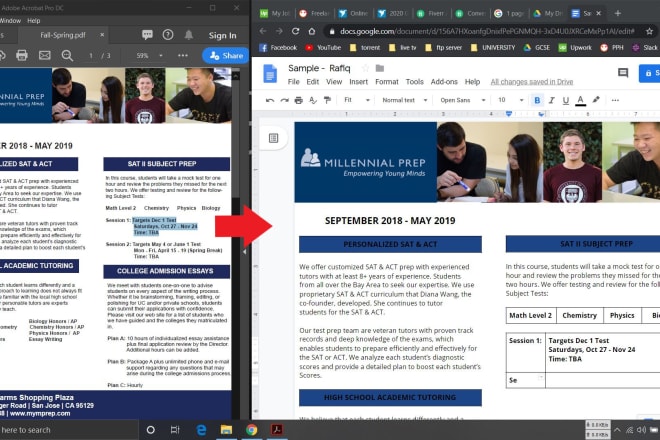
Task: Show hidden system tray icons
Action: click(617, 430)
